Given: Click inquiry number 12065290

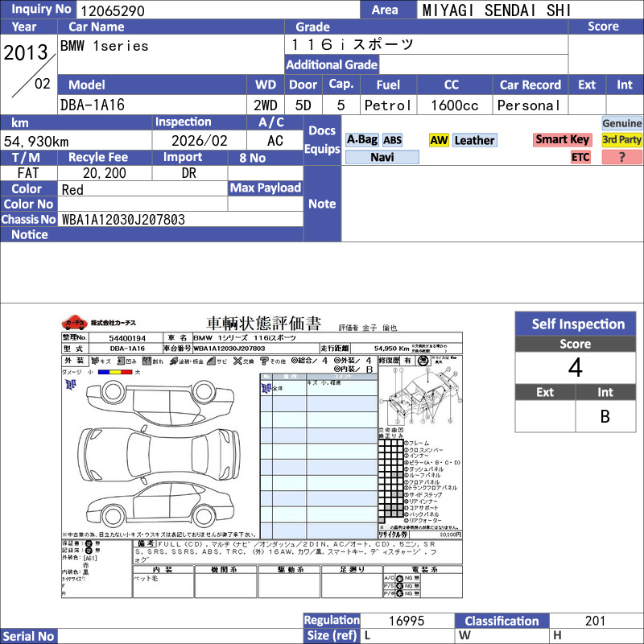Looking at the screenshot, I should click(113, 10).
